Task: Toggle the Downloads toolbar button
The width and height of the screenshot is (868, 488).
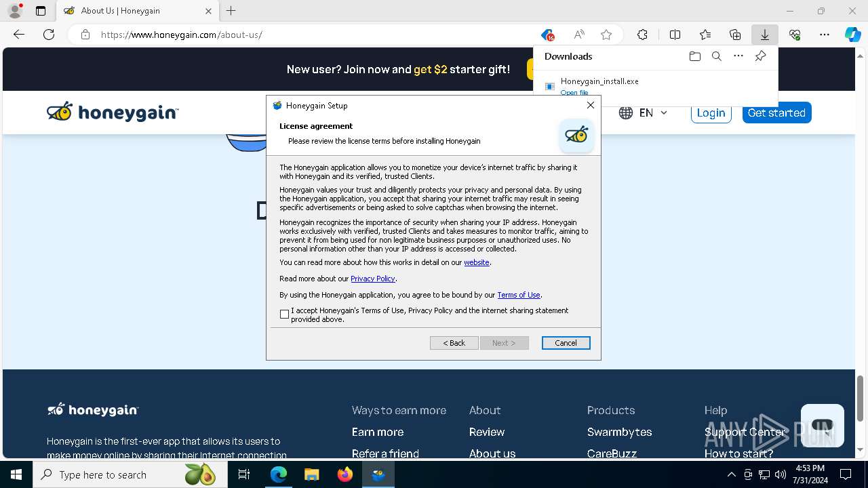Action: [765, 35]
